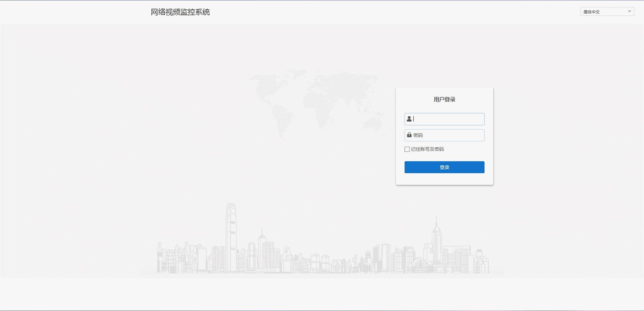The image size is (644, 311).
Task: Click the 用户登录 panel heading
Action: (444, 99)
